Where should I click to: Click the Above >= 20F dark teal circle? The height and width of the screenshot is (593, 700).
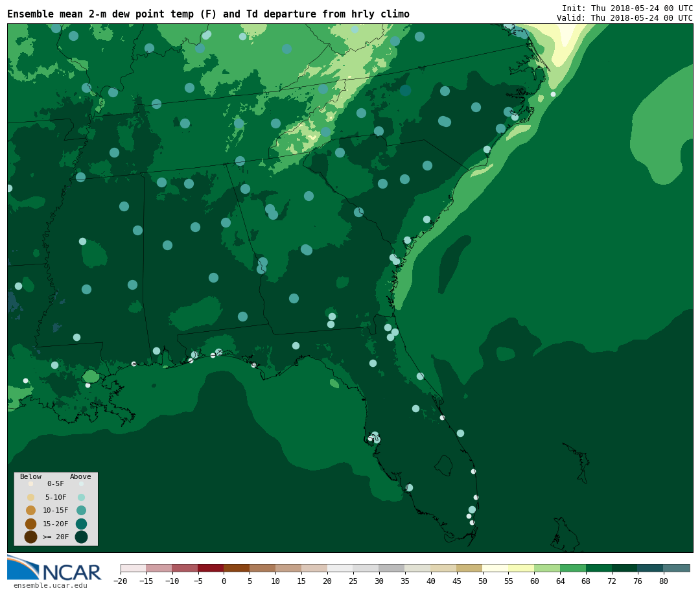[x=81, y=537]
